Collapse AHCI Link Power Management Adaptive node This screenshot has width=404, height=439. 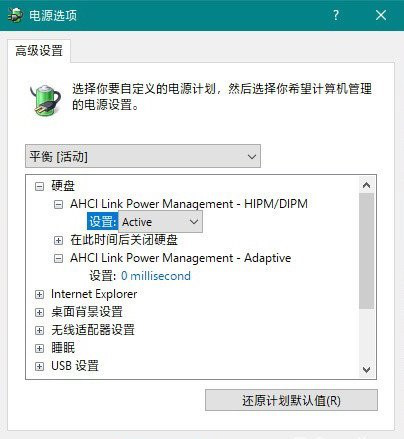pyautogui.click(x=58, y=258)
